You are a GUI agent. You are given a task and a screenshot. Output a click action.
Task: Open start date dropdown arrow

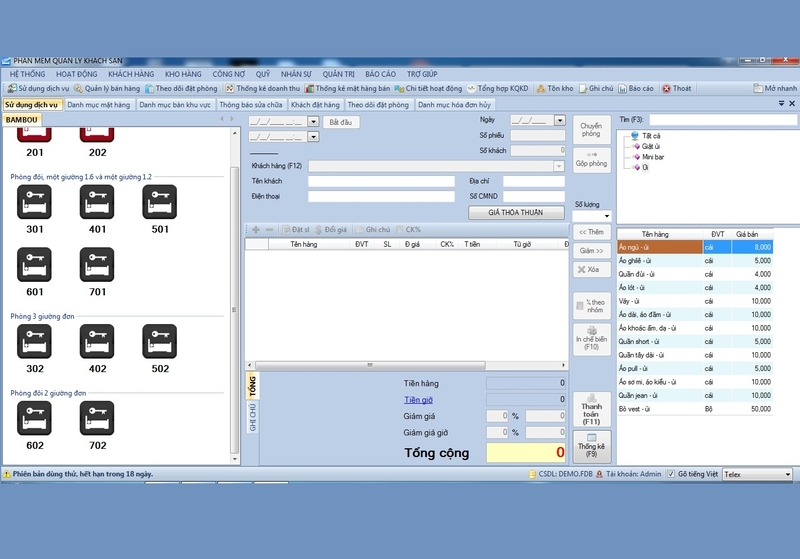[x=313, y=121]
